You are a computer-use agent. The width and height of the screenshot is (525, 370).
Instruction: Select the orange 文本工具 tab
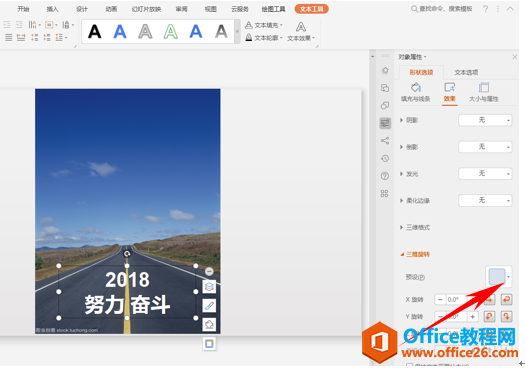click(311, 9)
